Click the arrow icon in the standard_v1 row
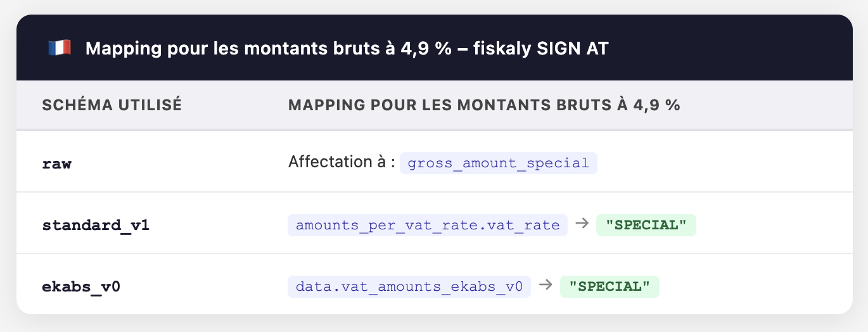The height and width of the screenshot is (332, 868). tap(582, 224)
